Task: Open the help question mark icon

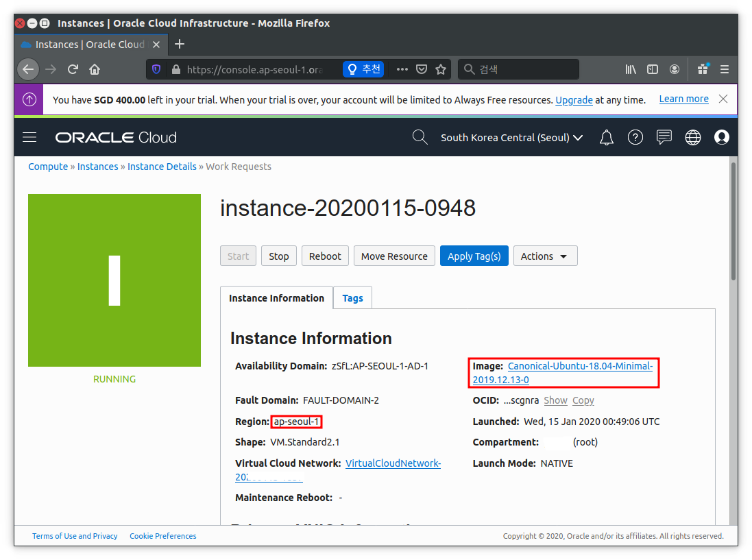Action: pos(635,138)
